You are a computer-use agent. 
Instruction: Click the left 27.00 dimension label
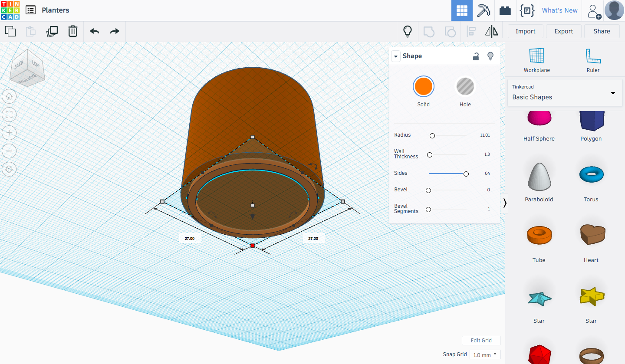point(190,239)
